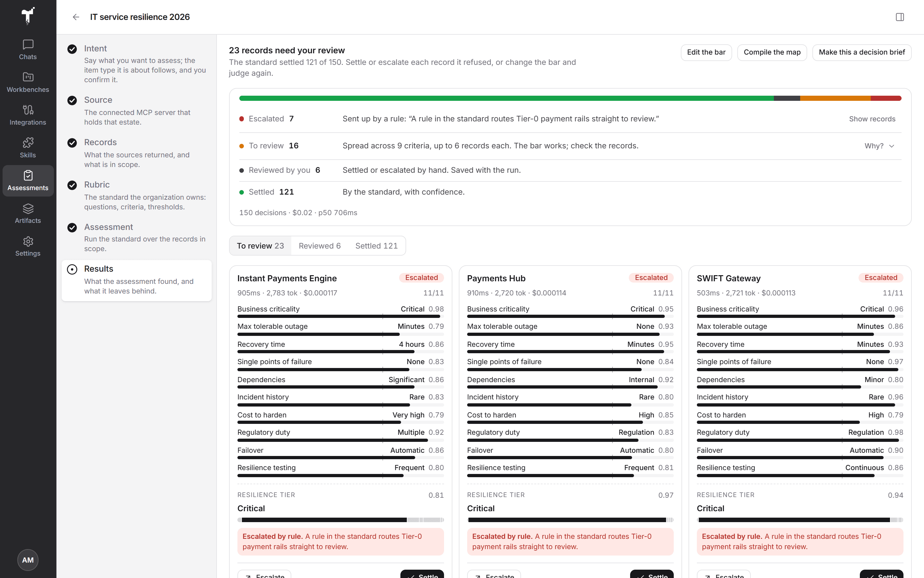Click the SWIFT Gateway card title
Screen dimensions: 924x578
(x=729, y=278)
